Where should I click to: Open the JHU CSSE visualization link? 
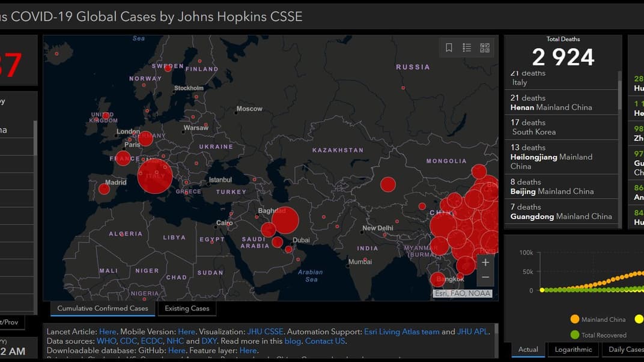[265, 331]
